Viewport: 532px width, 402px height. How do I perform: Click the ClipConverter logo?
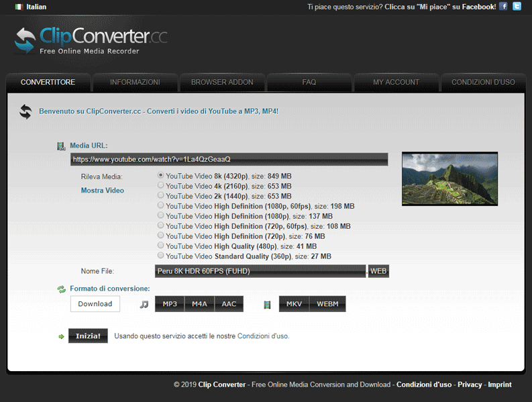tap(91, 41)
